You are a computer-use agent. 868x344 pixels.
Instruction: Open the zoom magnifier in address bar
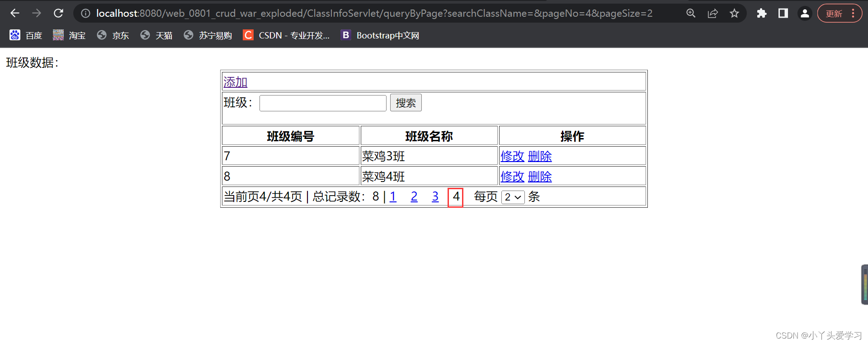[691, 13]
